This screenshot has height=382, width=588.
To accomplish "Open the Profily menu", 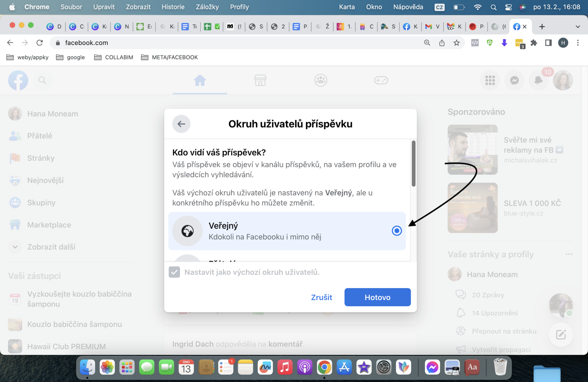I will coord(239,7).
